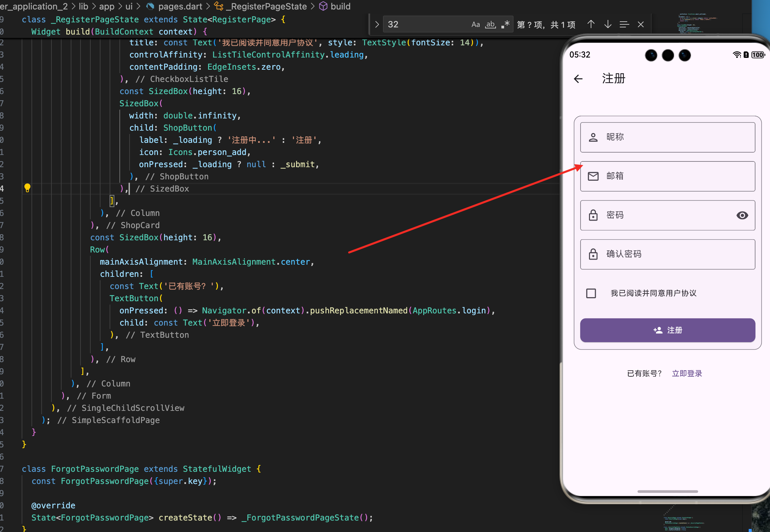Click find in selection icon
Viewport: 770px width, 532px height.
(624, 24)
